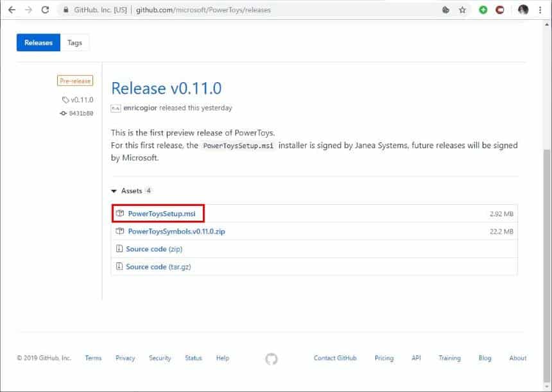Click the Assets count badge 4
This screenshot has width=552, height=392.
click(x=148, y=191)
